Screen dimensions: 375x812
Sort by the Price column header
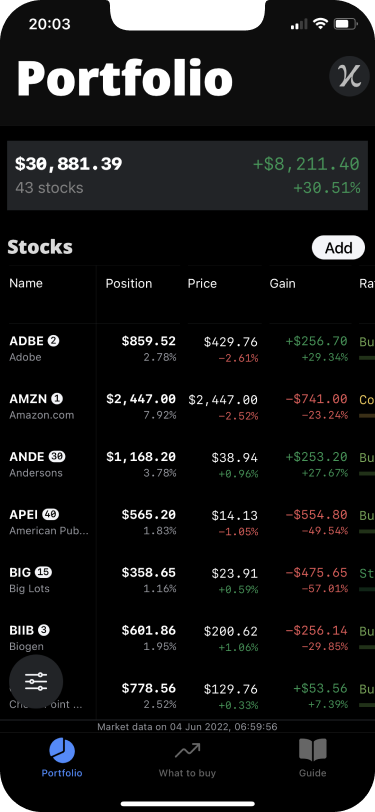202,283
